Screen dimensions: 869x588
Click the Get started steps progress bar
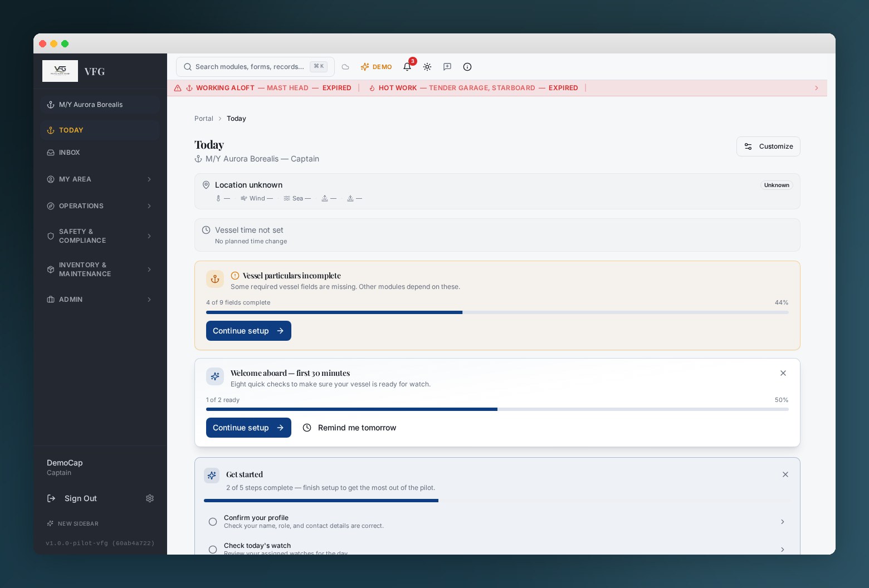click(497, 501)
